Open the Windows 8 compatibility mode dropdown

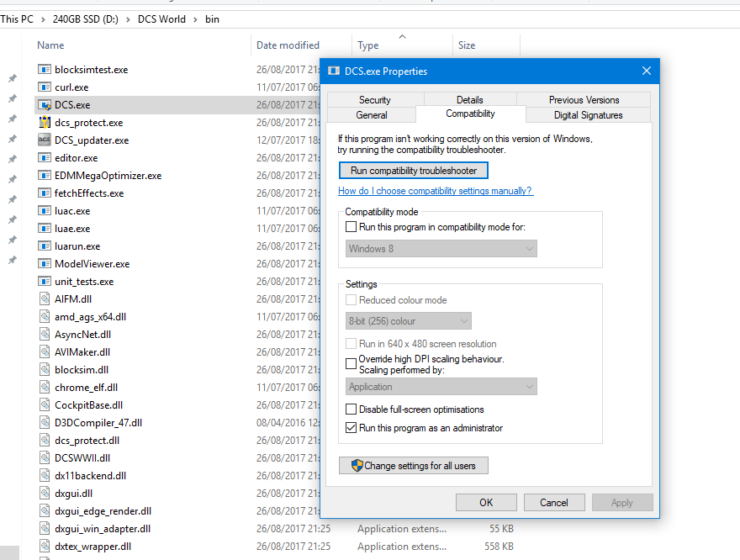[441, 249]
